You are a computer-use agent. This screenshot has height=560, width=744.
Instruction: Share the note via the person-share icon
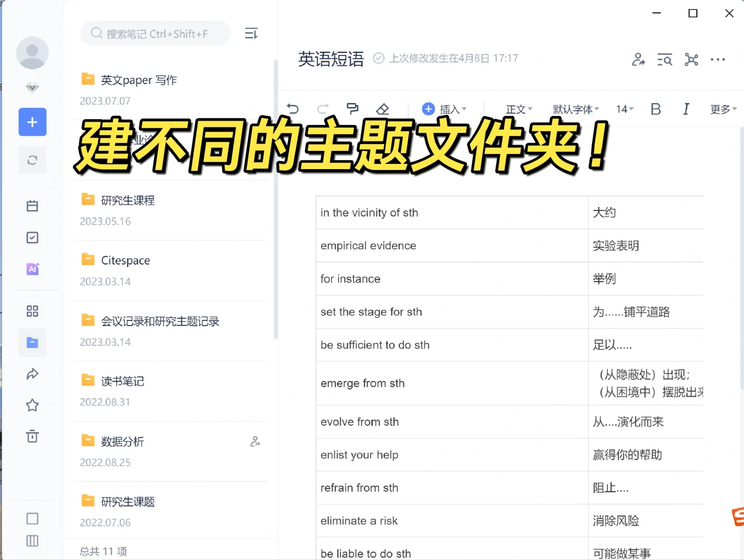638,59
